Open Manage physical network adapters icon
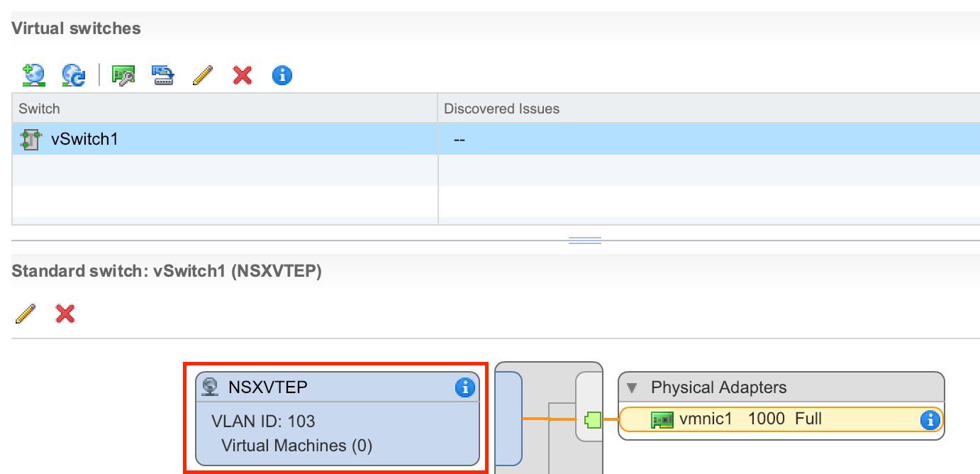This screenshot has height=474, width=980. coord(123,75)
